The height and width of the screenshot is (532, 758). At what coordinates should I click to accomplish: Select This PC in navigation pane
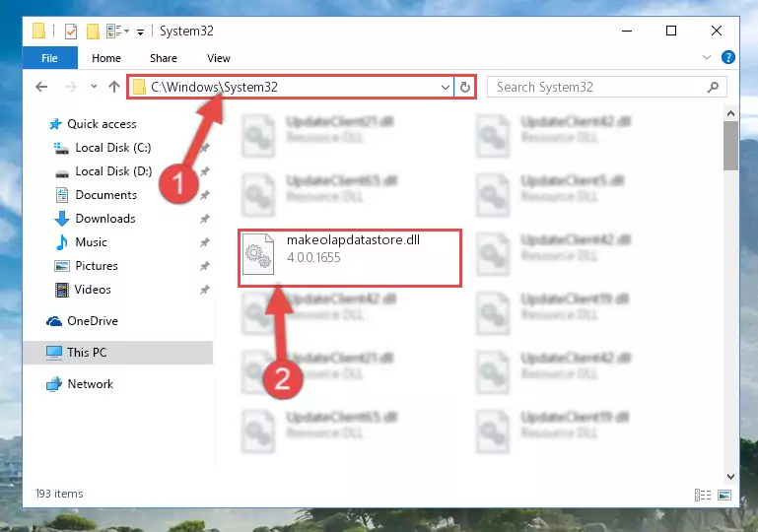point(117,353)
